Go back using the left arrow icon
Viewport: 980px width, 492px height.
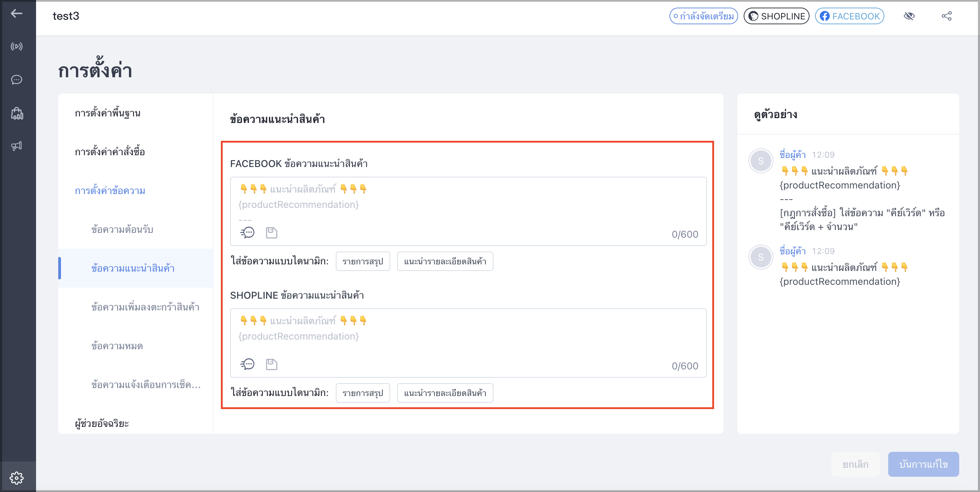[x=16, y=14]
